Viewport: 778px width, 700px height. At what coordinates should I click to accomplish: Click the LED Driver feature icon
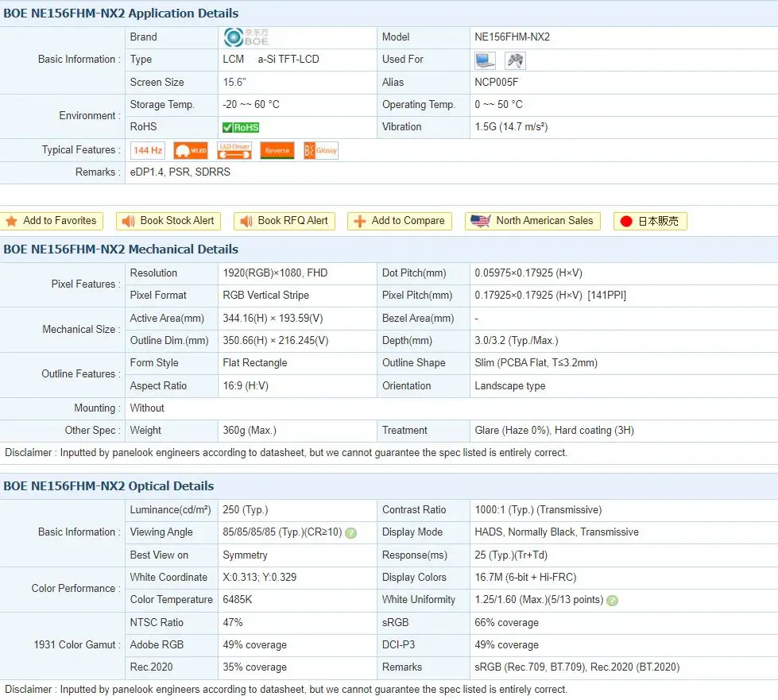[234, 150]
